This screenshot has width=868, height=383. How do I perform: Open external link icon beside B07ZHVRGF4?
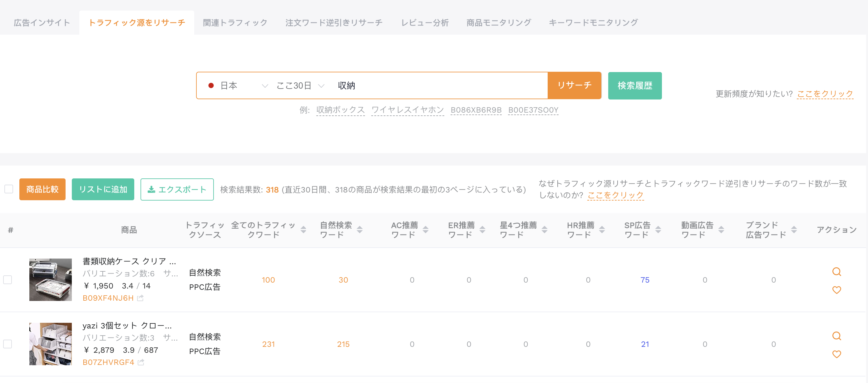point(141,362)
